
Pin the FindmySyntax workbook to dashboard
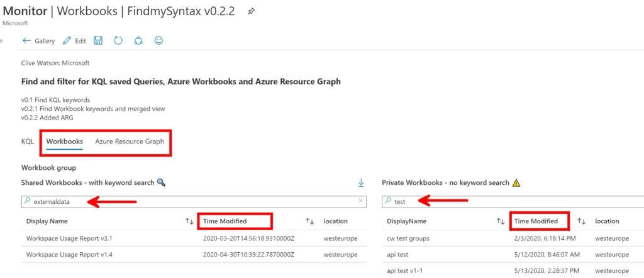(x=251, y=12)
